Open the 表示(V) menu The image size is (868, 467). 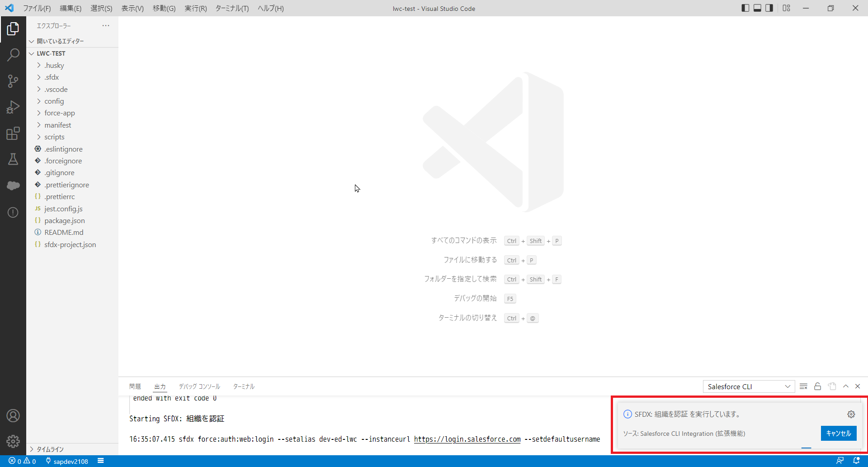click(x=132, y=8)
